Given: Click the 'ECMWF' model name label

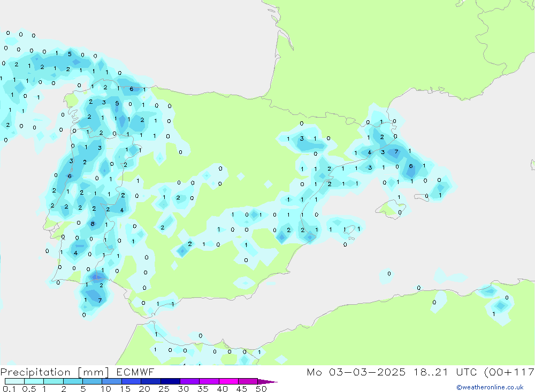Looking at the screenshot, I should click(135, 372).
